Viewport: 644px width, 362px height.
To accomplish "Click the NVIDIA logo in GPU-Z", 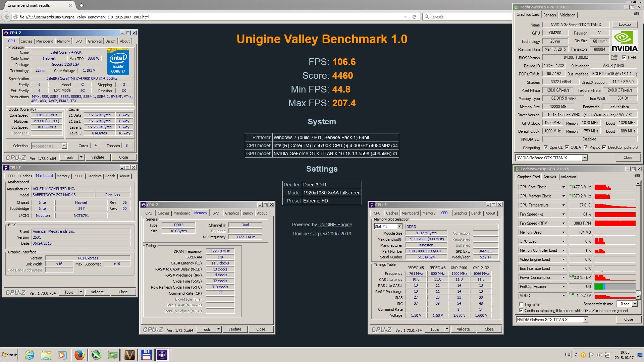I will coord(624,41).
